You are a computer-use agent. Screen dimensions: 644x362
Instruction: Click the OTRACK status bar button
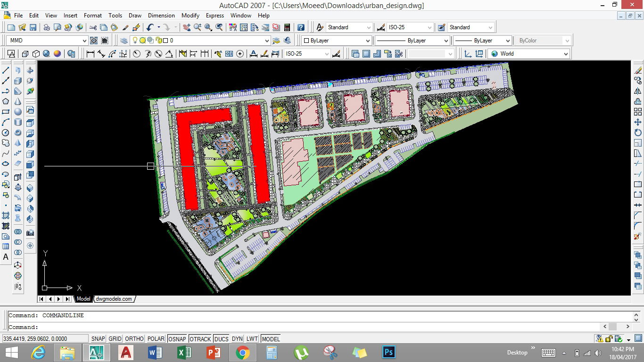[200, 338]
